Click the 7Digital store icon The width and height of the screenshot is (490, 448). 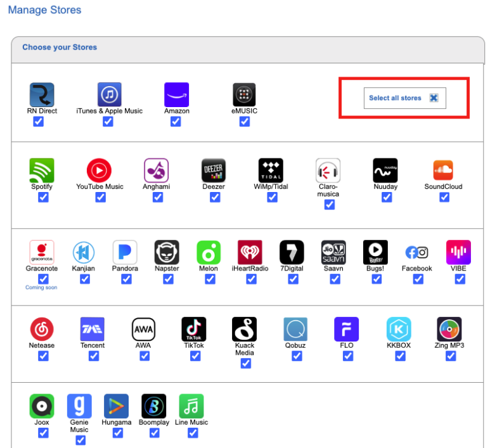[x=292, y=252]
